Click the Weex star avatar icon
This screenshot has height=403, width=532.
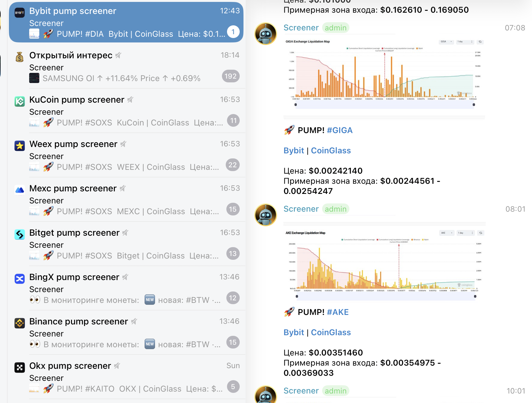point(20,146)
